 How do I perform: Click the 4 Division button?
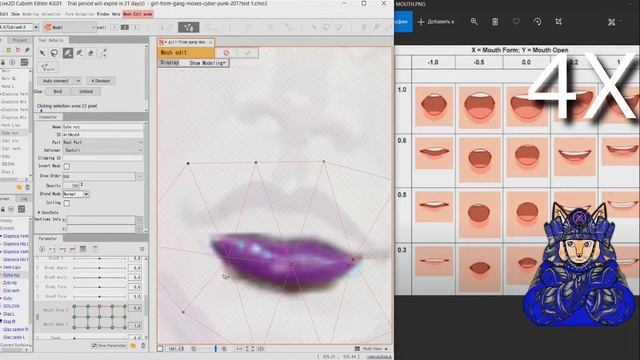[x=100, y=81]
